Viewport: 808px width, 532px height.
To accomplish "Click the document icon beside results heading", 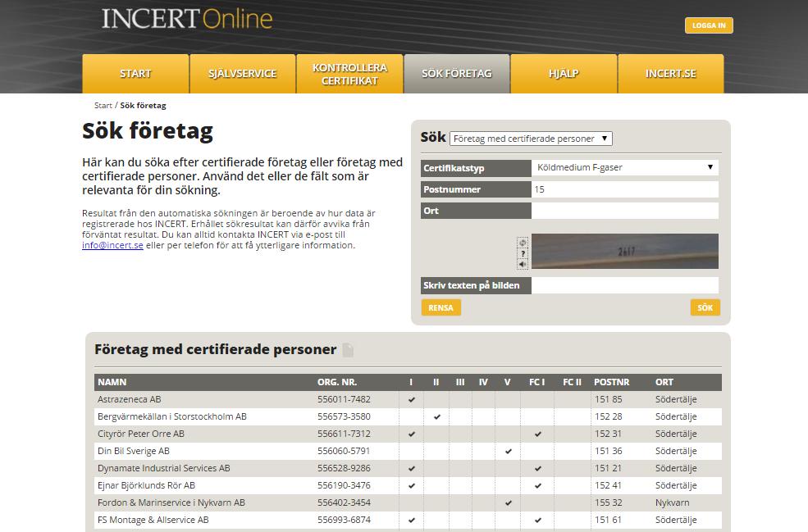I will tap(349, 350).
